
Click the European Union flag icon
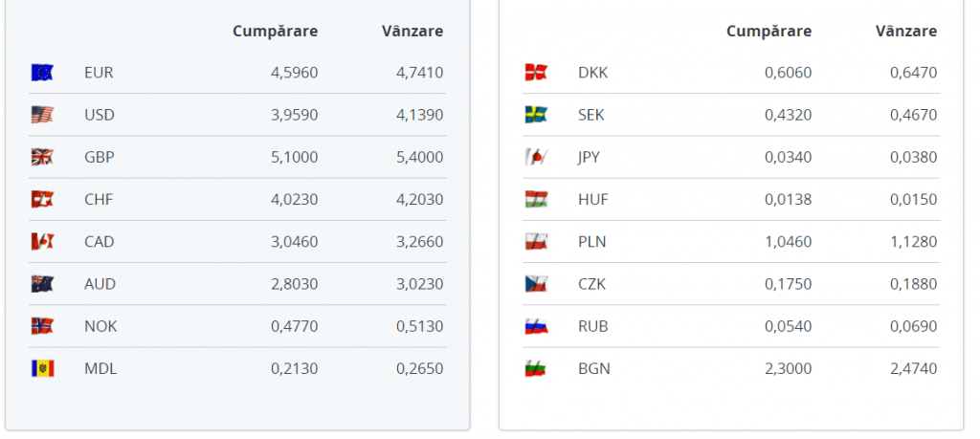point(42,73)
